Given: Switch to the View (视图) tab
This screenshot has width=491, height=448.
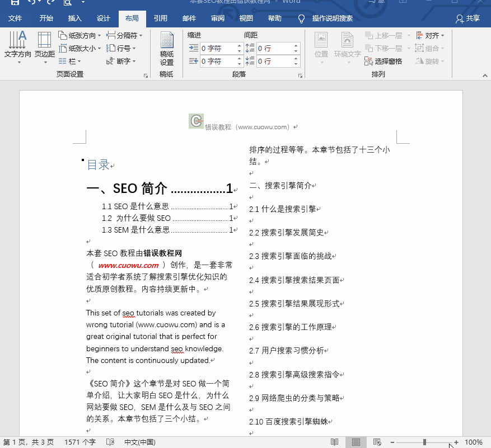Looking at the screenshot, I should coord(246,18).
